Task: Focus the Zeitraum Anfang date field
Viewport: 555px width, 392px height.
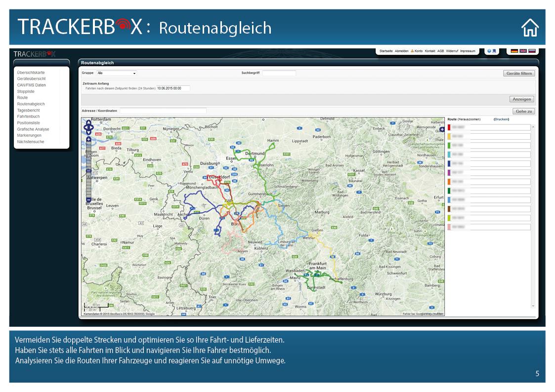Action: click(x=173, y=88)
